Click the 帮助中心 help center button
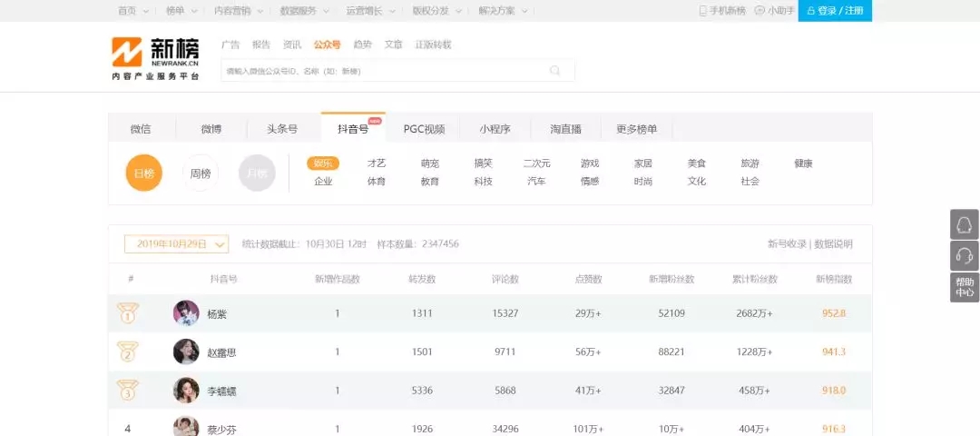 pyautogui.click(x=964, y=287)
